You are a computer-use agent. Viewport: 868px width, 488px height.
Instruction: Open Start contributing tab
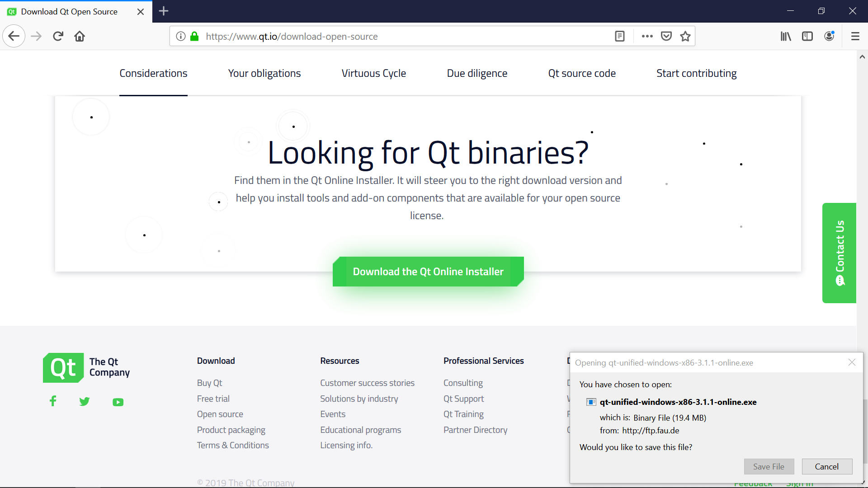pyautogui.click(x=696, y=73)
